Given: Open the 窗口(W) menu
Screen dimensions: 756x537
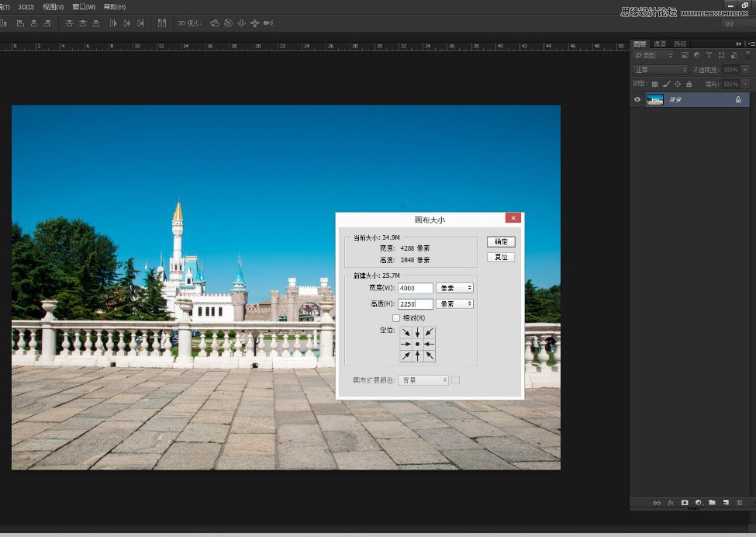Looking at the screenshot, I should (x=84, y=7).
